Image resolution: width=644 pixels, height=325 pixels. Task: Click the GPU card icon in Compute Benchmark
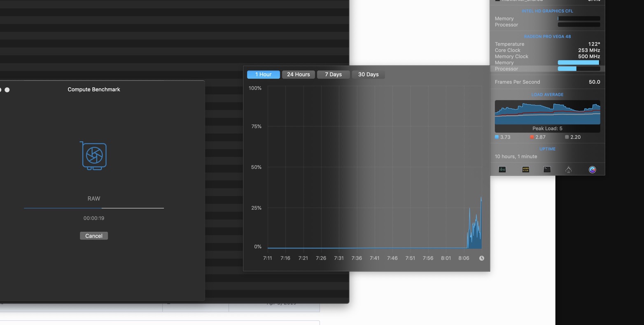coord(93,156)
